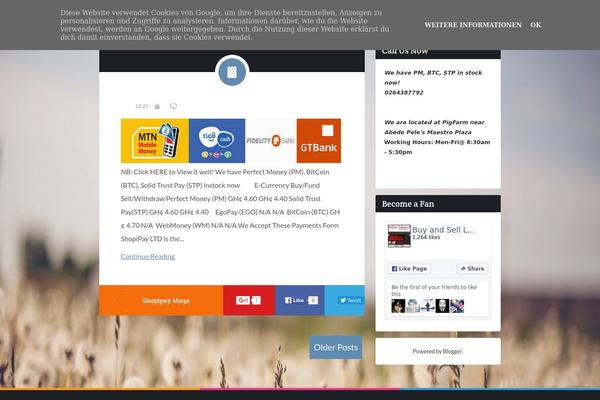Open the first friend avatar in the fan box

tap(398, 306)
